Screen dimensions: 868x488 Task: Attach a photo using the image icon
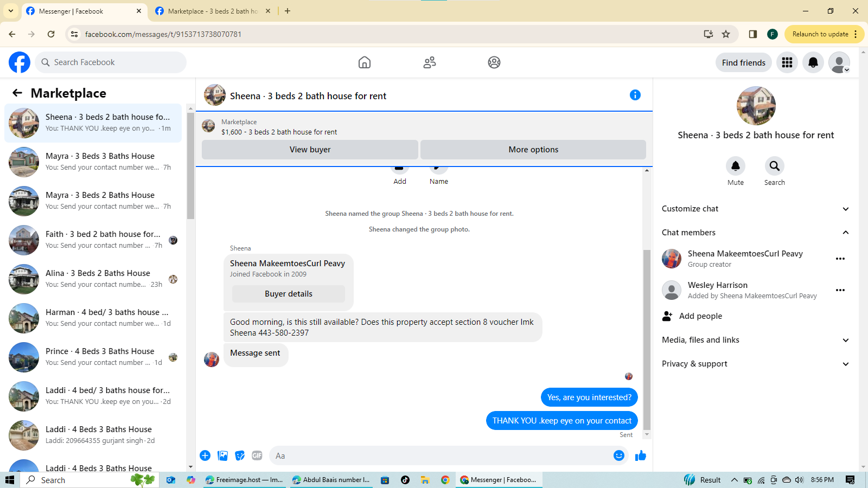[x=222, y=455]
